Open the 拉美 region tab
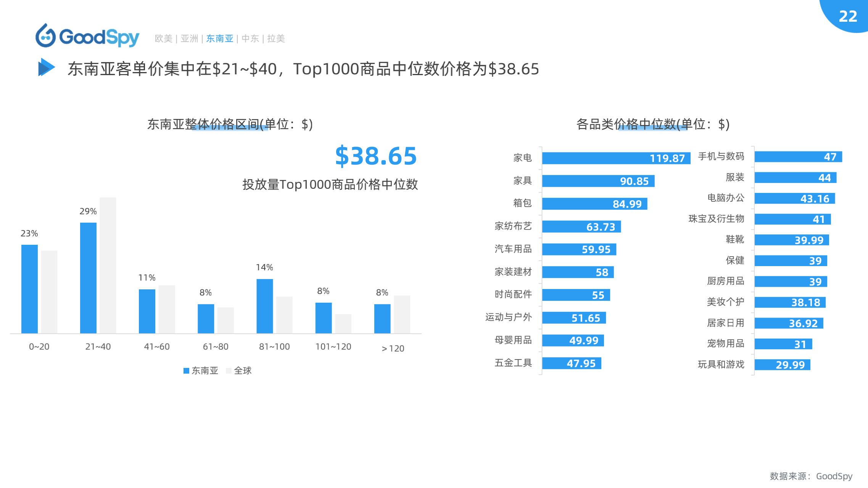The width and height of the screenshot is (868, 488). [x=276, y=39]
